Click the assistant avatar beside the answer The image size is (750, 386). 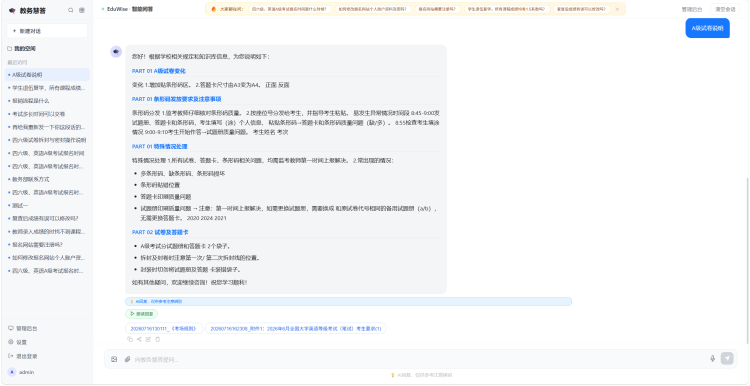click(x=116, y=52)
